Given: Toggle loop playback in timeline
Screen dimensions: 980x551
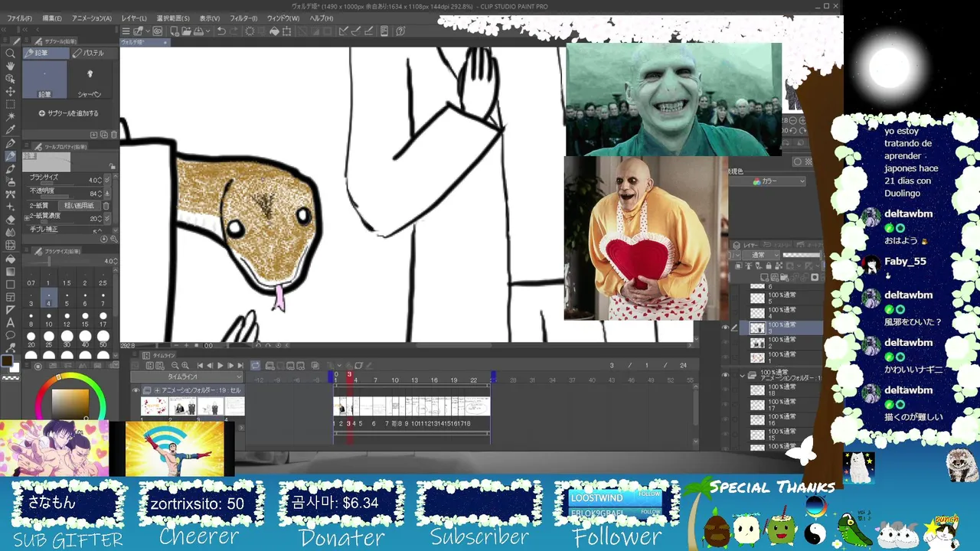Looking at the screenshot, I should pos(255,366).
